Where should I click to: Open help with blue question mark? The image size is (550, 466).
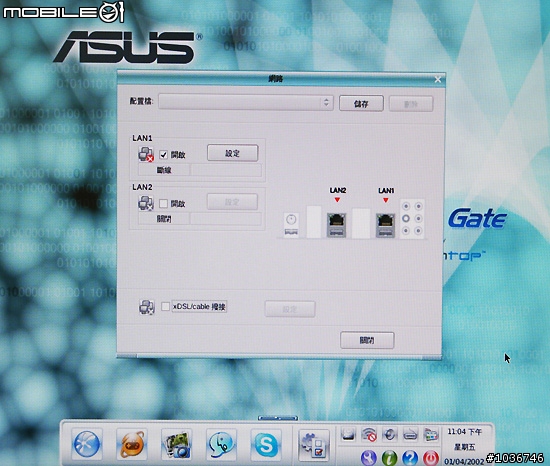pos(410,458)
